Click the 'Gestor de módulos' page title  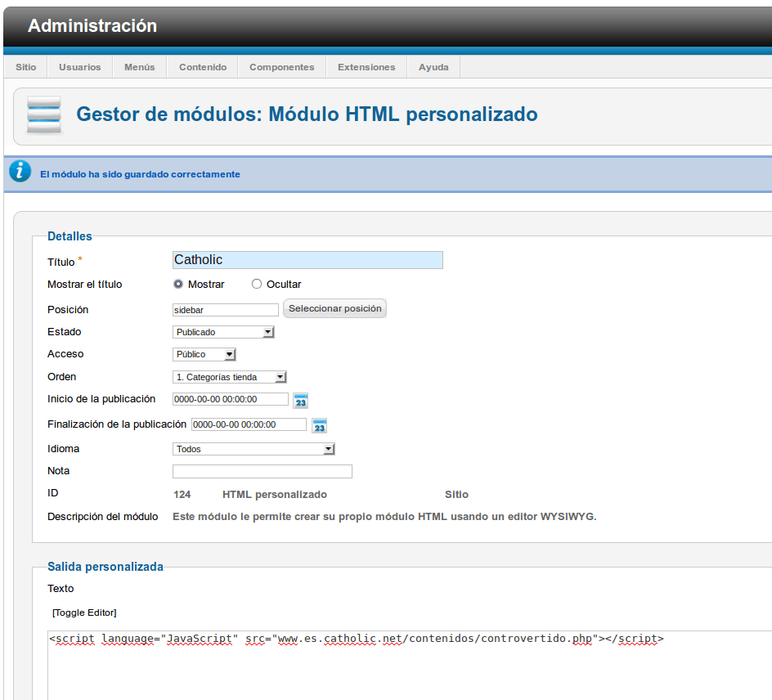tap(307, 114)
